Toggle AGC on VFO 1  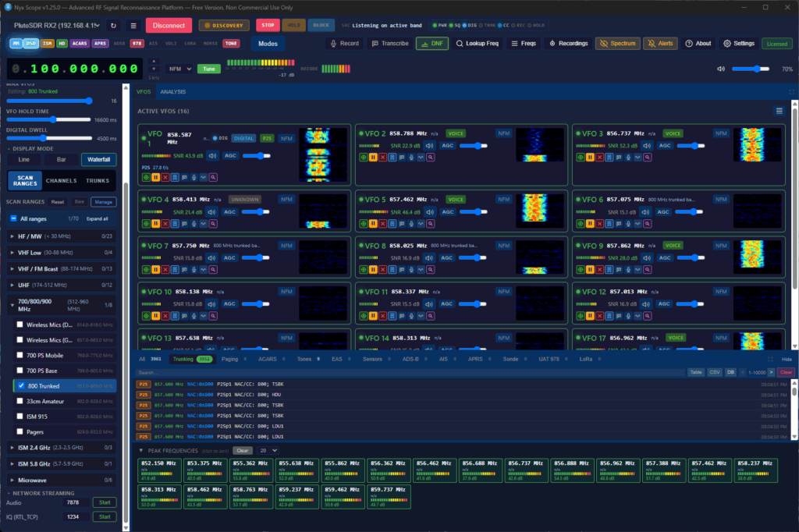[230, 156]
